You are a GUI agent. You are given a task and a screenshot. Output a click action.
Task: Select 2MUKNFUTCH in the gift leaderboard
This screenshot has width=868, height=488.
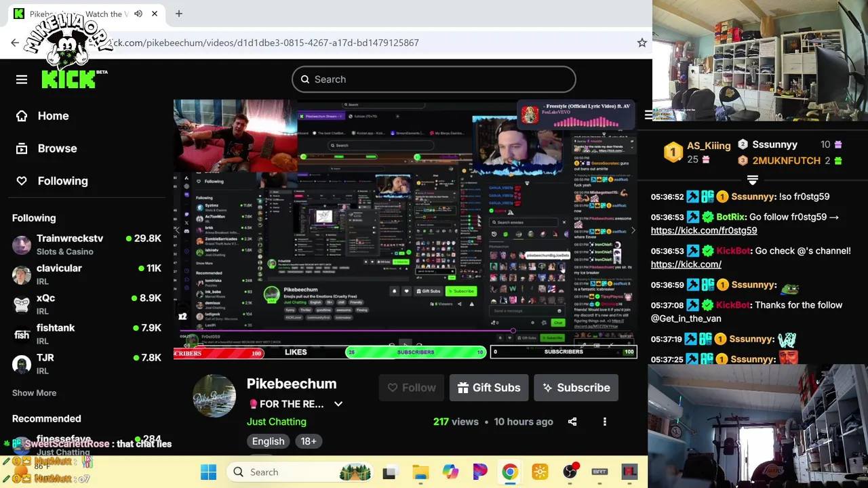pos(786,161)
